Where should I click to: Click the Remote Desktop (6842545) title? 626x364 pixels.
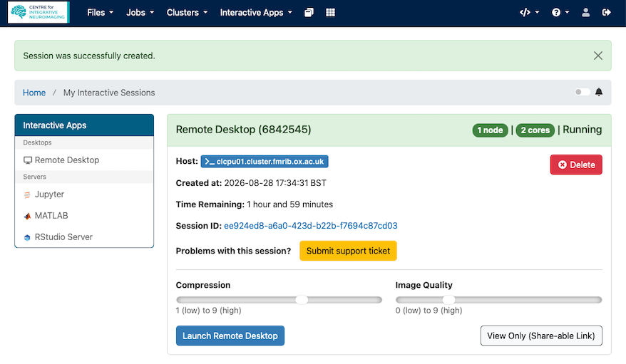click(243, 130)
